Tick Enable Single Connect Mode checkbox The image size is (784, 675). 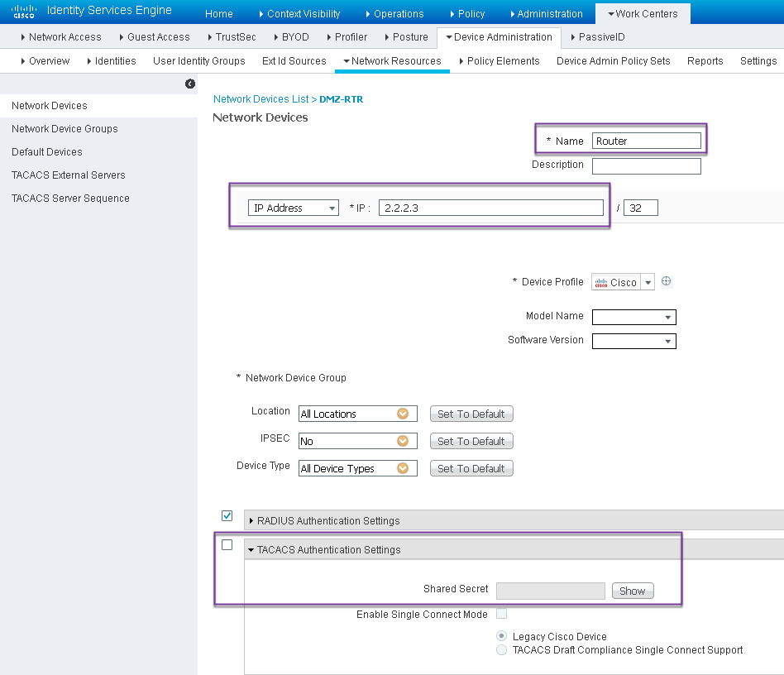pyautogui.click(x=501, y=613)
